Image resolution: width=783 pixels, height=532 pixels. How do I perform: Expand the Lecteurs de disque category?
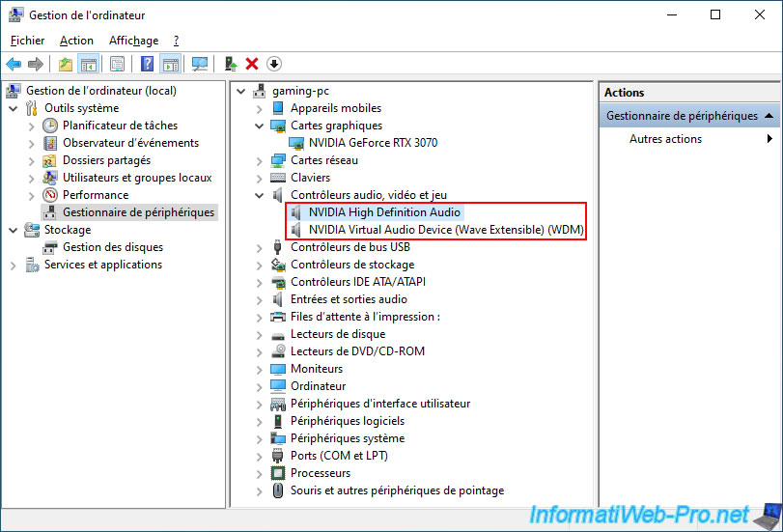(259, 335)
